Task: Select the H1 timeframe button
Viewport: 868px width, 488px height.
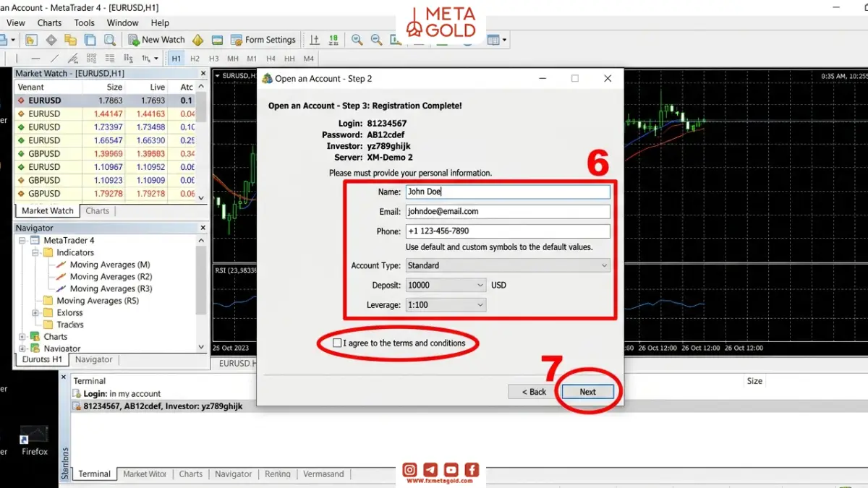Action: 176,59
